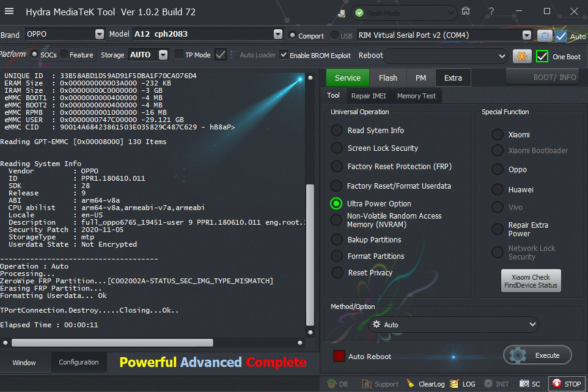Click the red STOP button

pos(567,383)
